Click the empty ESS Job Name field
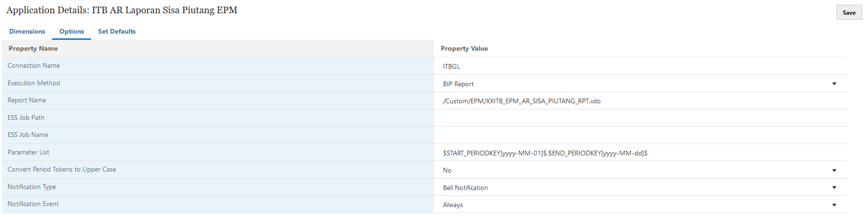 [641, 135]
